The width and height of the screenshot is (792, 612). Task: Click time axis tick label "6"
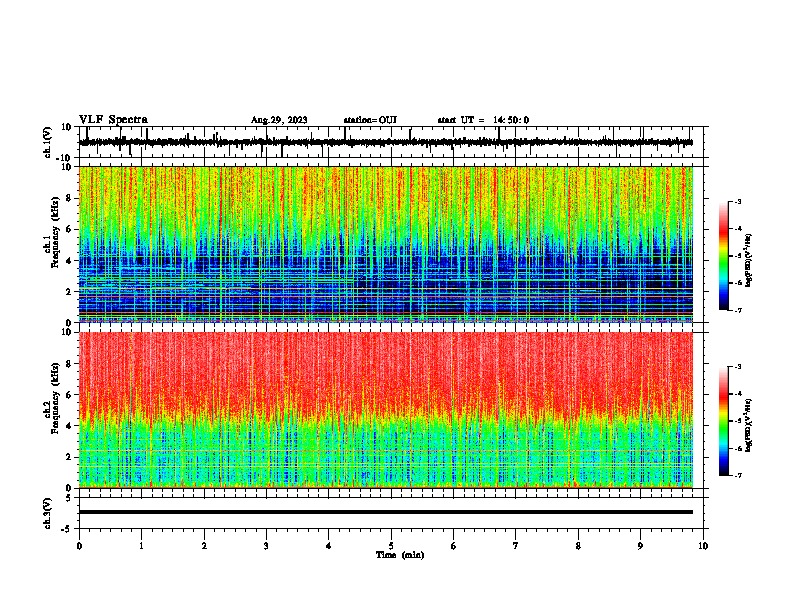tap(454, 546)
